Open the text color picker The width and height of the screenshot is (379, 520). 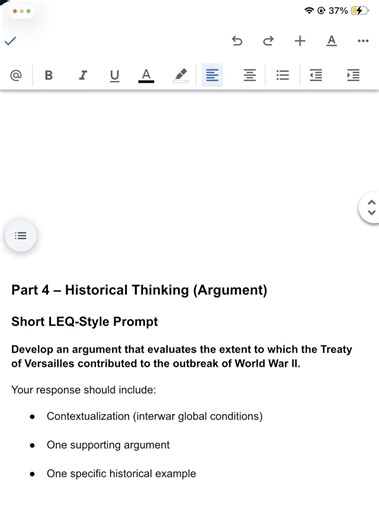coord(146,76)
